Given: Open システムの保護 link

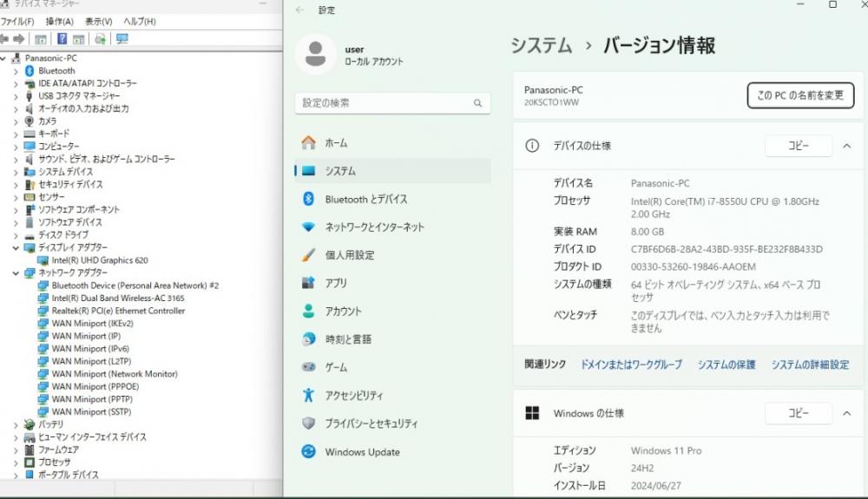Looking at the screenshot, I should (x=727, y=364).
